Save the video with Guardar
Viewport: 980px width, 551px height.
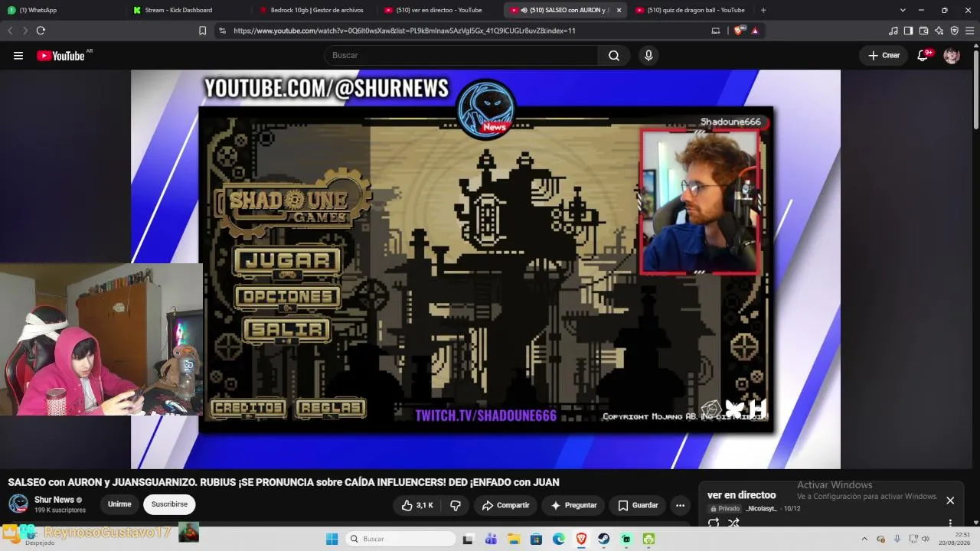638,505
